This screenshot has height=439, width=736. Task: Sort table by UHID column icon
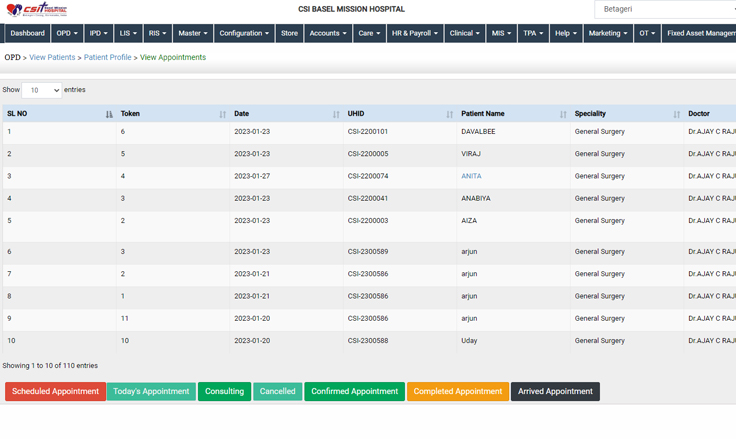pos(450,114)
